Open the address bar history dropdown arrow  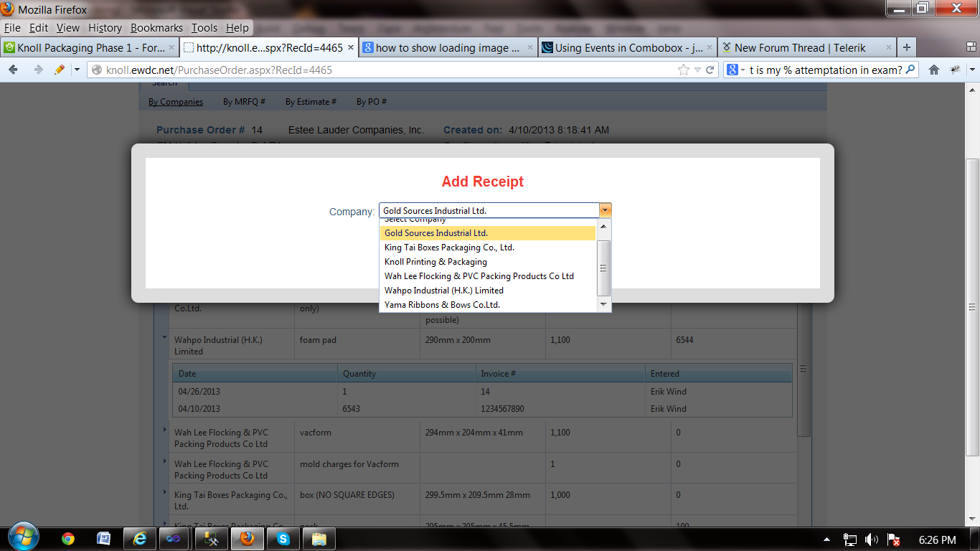point(697,70)
